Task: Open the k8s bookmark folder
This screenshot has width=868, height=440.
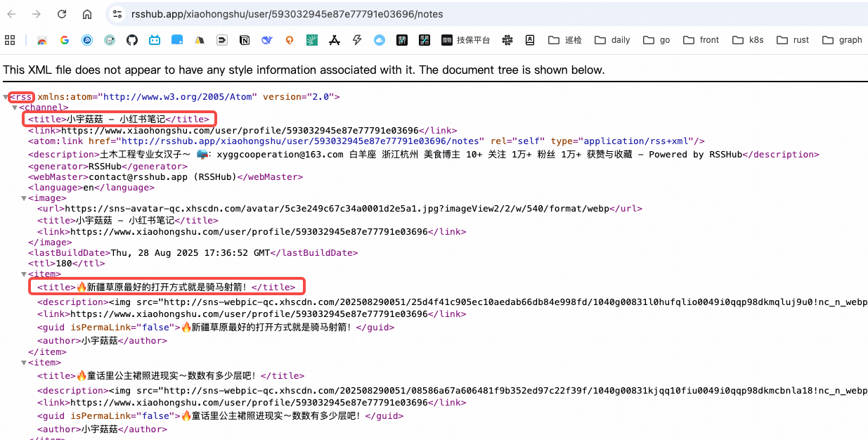Action: click(x=748, y=40)
